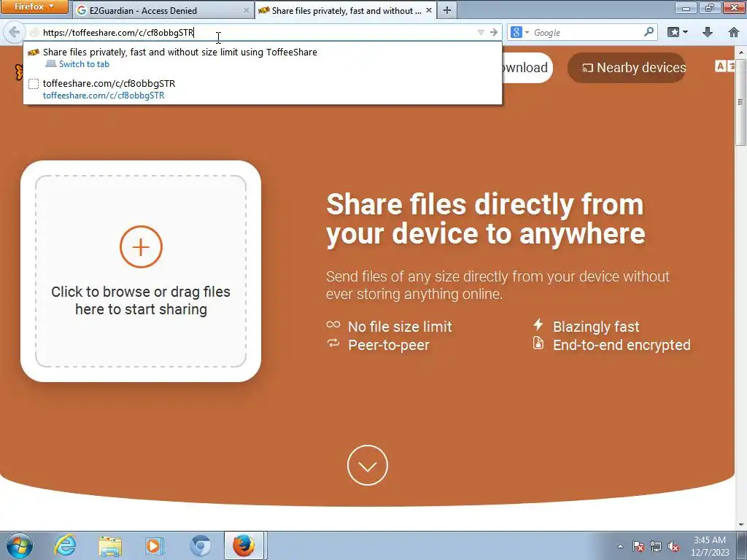Go to the Home page icon
This screenshot has width=747, height=560.
[734, 32]
